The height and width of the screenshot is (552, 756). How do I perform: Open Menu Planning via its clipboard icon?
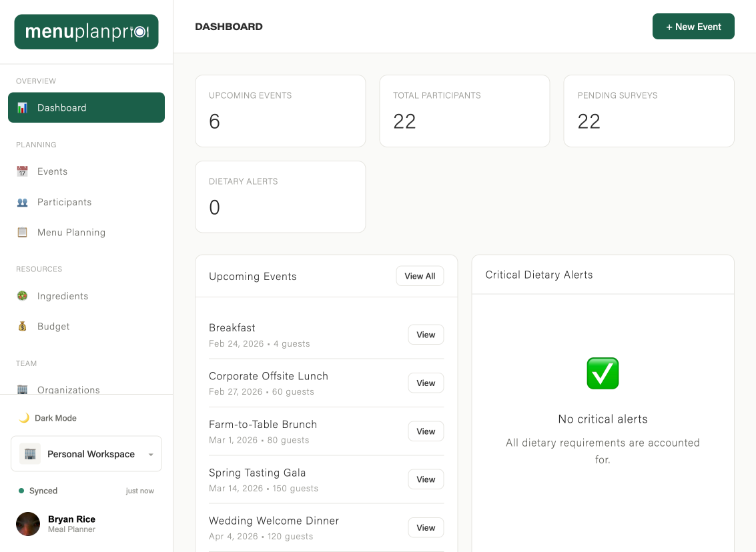tap(22, 232)
